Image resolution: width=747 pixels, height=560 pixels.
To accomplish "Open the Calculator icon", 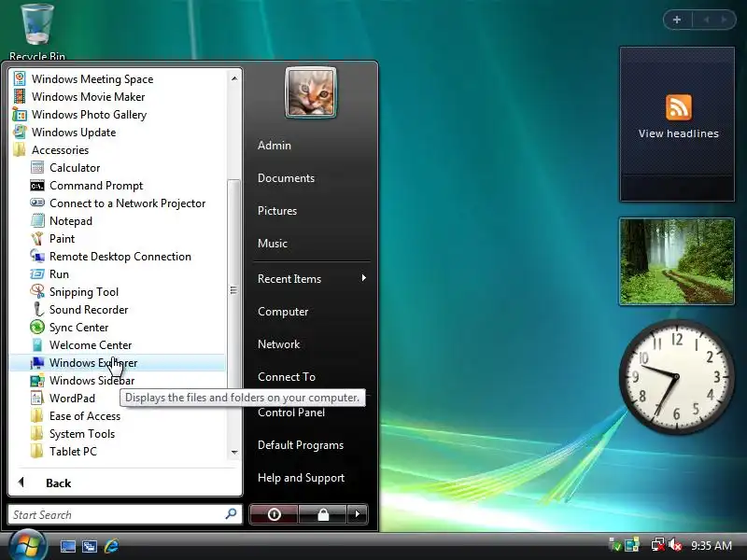I will 37,167.
